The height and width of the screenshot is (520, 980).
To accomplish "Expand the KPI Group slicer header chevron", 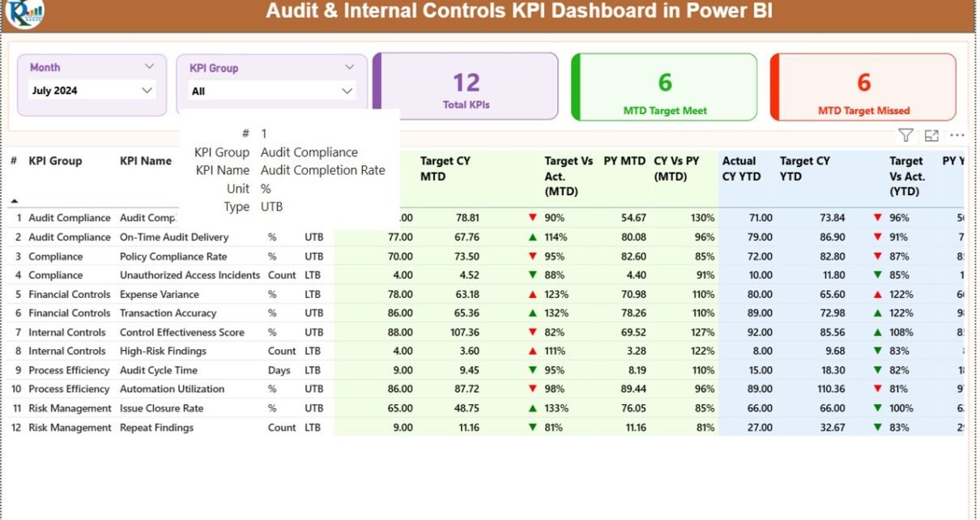I will (350, 67).
